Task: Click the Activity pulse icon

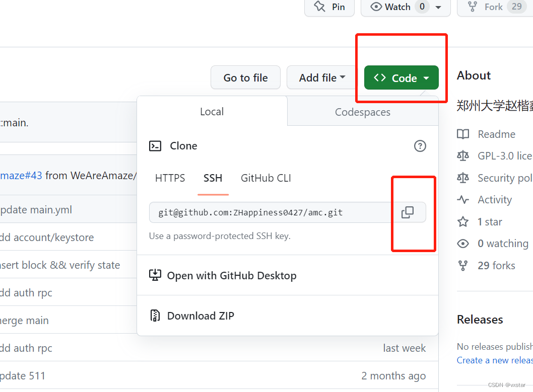Action: (462, 200)
